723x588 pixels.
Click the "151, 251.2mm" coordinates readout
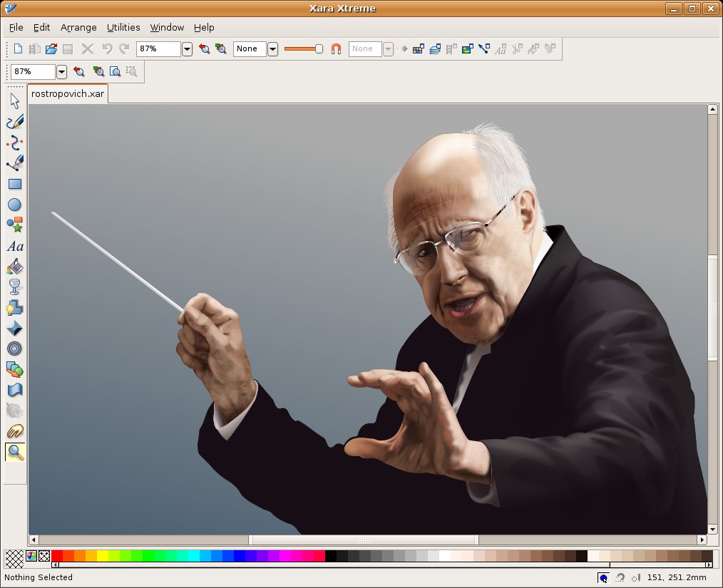pyautogui.click(x=677, y=577)
